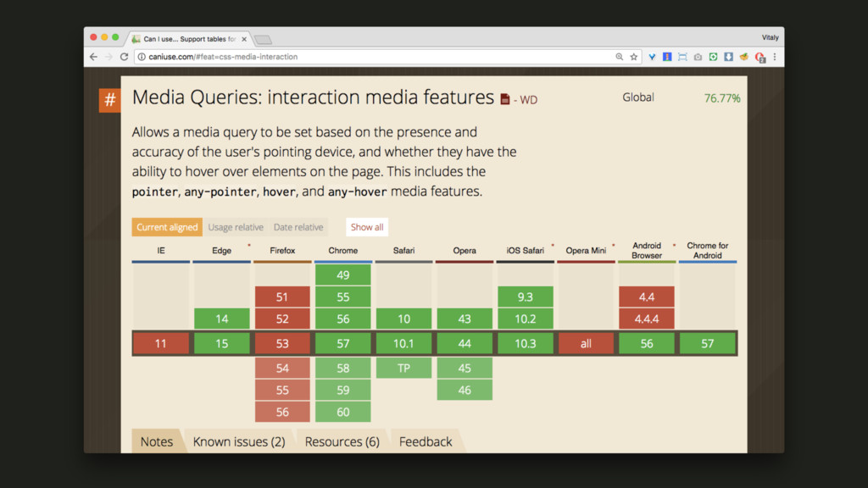This screenshot has width=868, height=488.
Task: Click the zoom magnifier icon in address bar
Action: 619,57
